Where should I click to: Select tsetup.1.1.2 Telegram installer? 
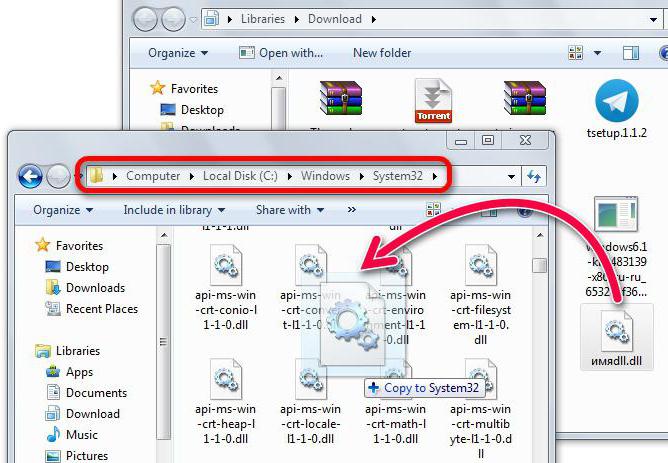coord(616,109)
